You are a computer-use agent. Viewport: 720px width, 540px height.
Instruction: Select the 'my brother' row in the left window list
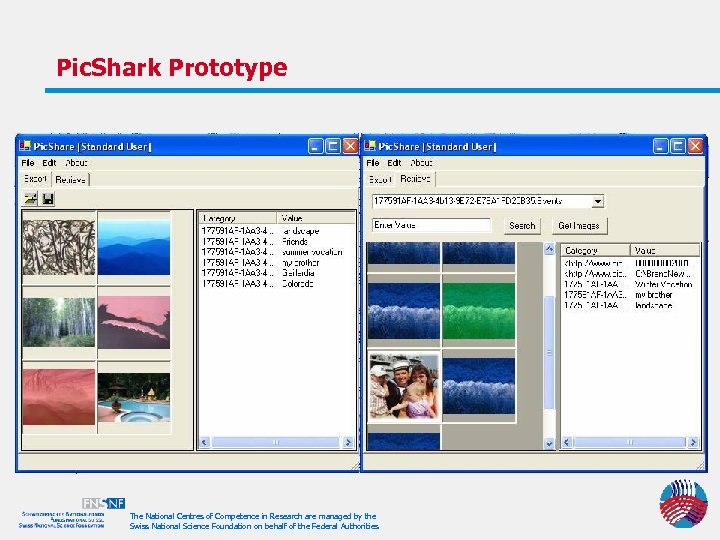277,263
